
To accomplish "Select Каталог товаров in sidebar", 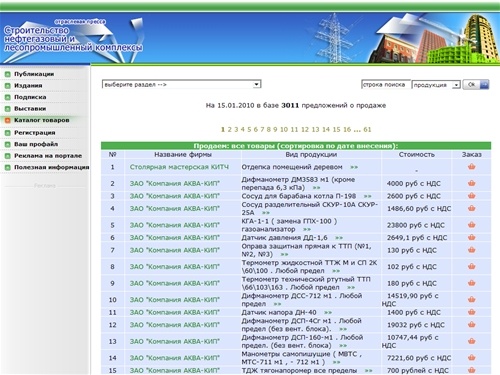I will [x=42, y=120].
